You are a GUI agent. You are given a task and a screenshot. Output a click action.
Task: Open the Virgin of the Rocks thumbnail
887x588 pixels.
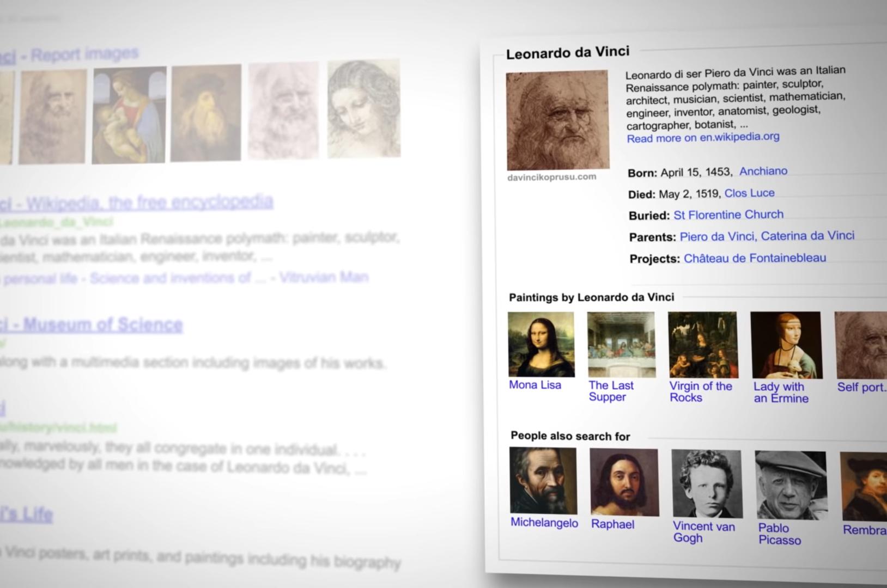click(x=703, y=345)
